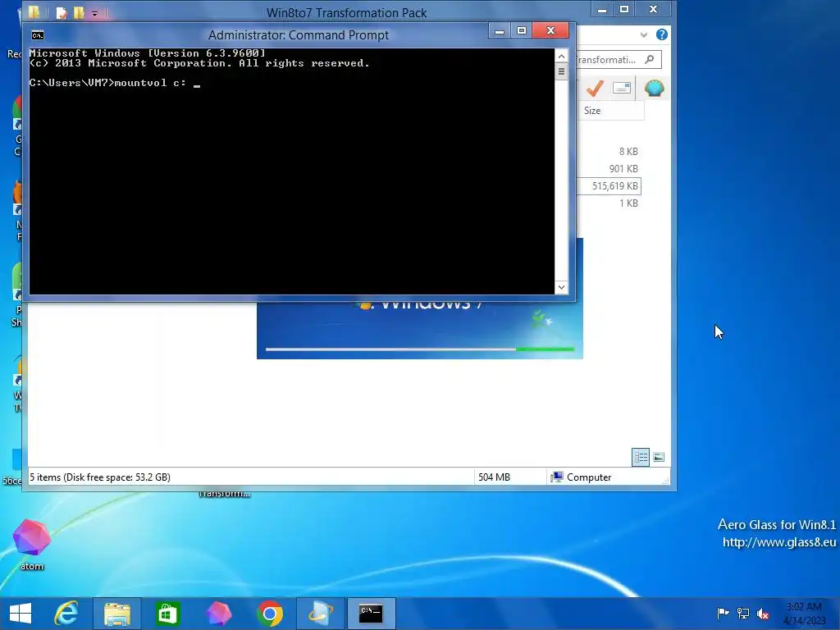The height and width of the screenshot is (630, 840).
Task: Click the Windows 7 installer progress bar
Action: tap(419, 349)
